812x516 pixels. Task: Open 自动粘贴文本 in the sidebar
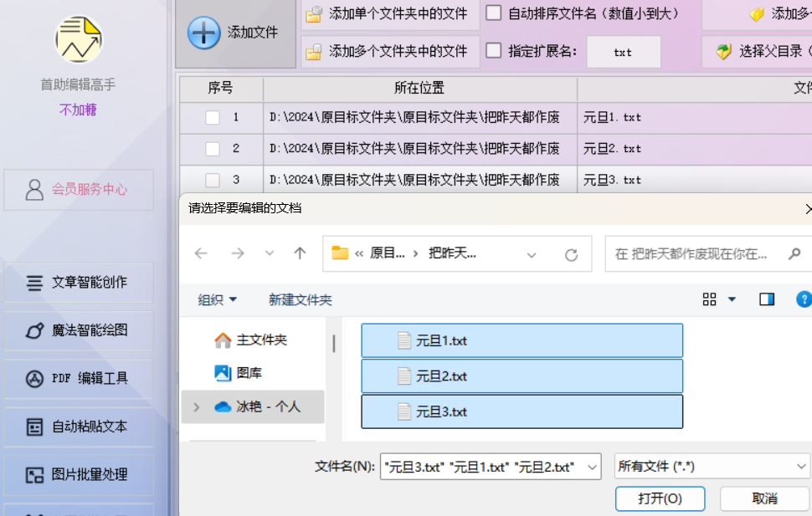coord(79,427)
